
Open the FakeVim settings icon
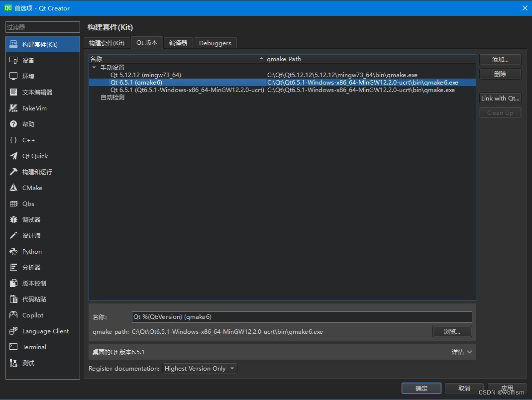[x=13, y=108]
